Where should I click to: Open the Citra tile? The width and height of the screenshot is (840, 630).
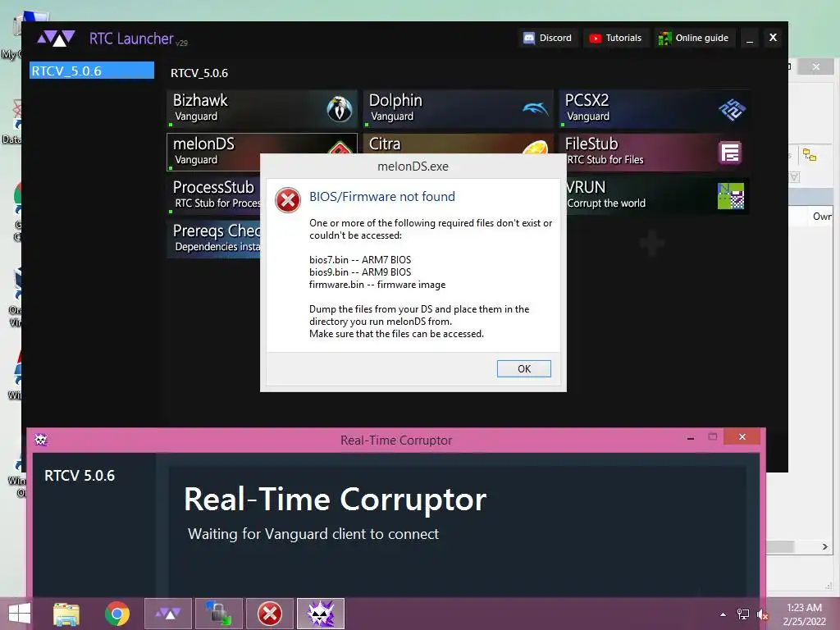click(x=458, y=144)
